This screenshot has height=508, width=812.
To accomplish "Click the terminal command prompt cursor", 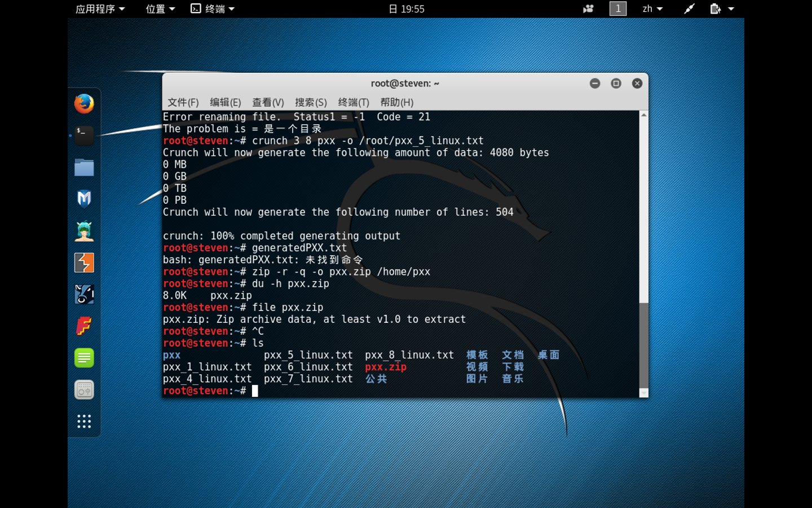I will click(255, 391).
